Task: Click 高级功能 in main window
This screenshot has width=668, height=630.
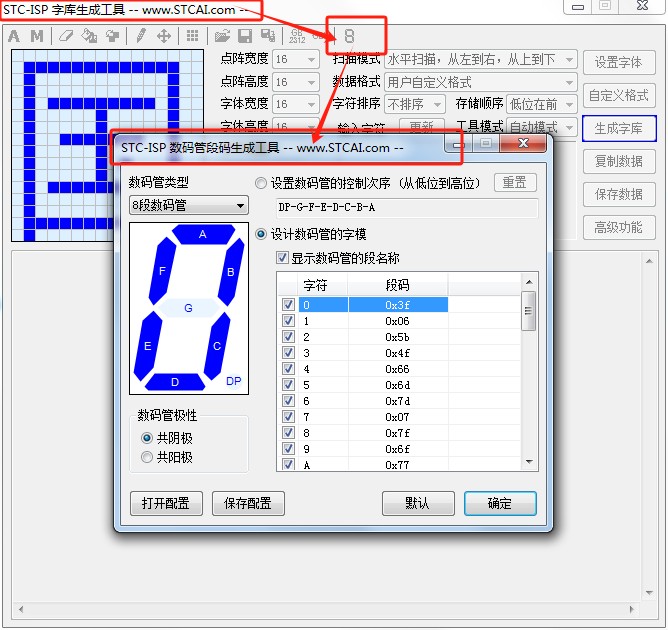Action: tap(619, 227)
